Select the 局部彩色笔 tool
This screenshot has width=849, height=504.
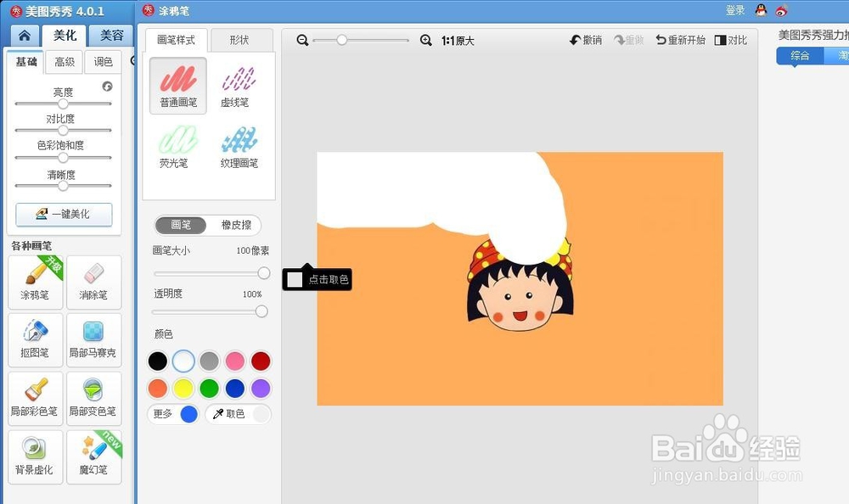pos(36,399)
